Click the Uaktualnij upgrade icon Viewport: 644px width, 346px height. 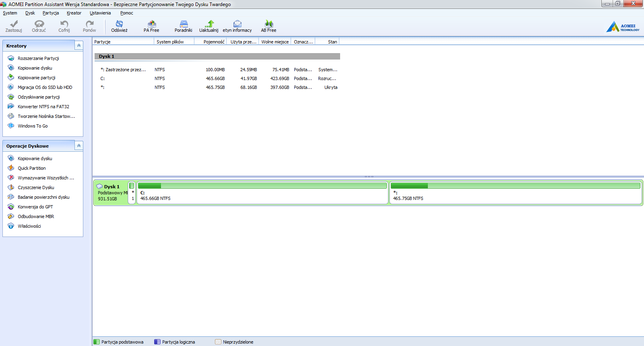[209, 24]
